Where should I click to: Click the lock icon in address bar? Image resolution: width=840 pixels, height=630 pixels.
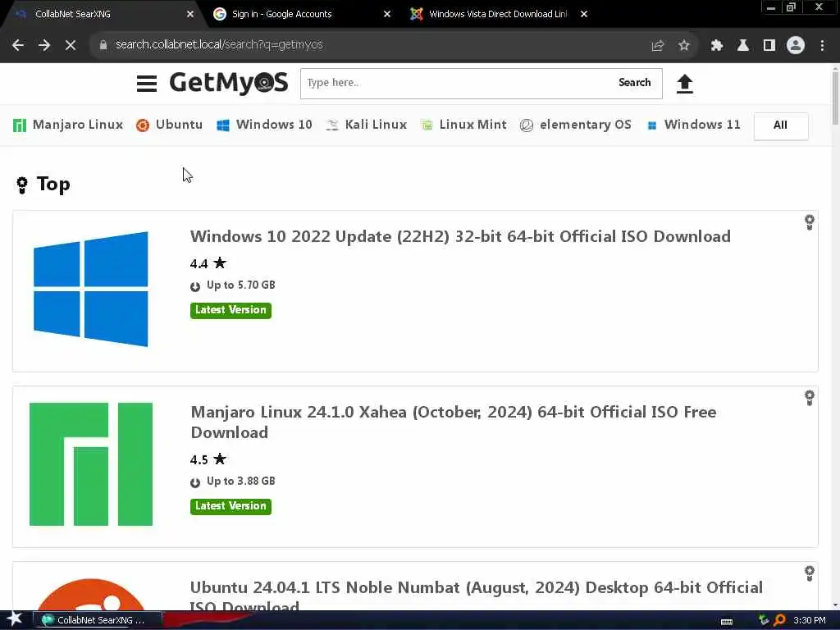(x=103, y=45)
